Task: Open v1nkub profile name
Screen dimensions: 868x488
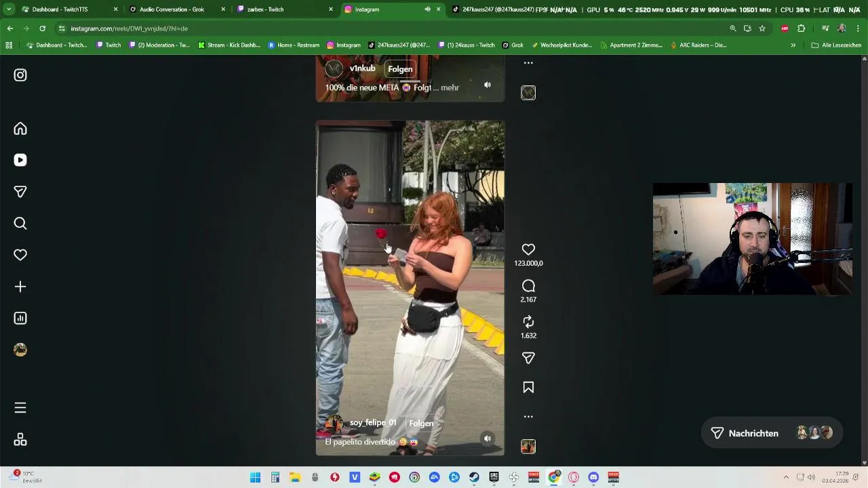Action: click(362, 68)
